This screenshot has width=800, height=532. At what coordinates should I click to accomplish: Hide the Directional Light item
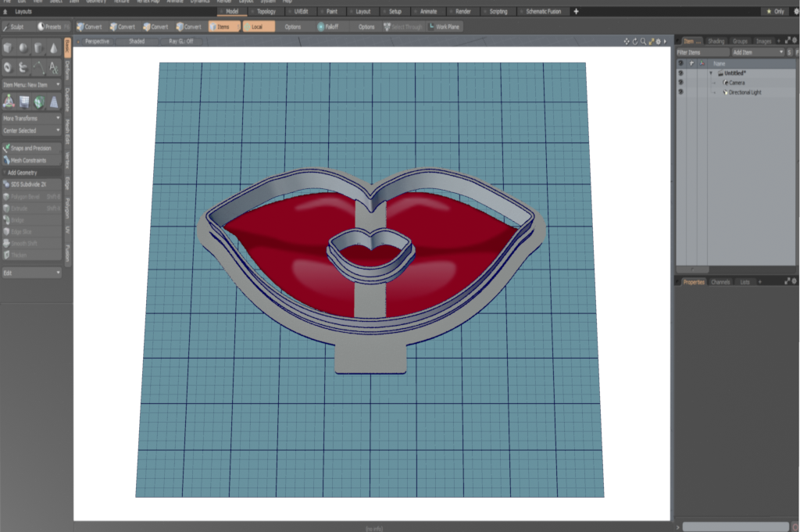pos(680,92)
